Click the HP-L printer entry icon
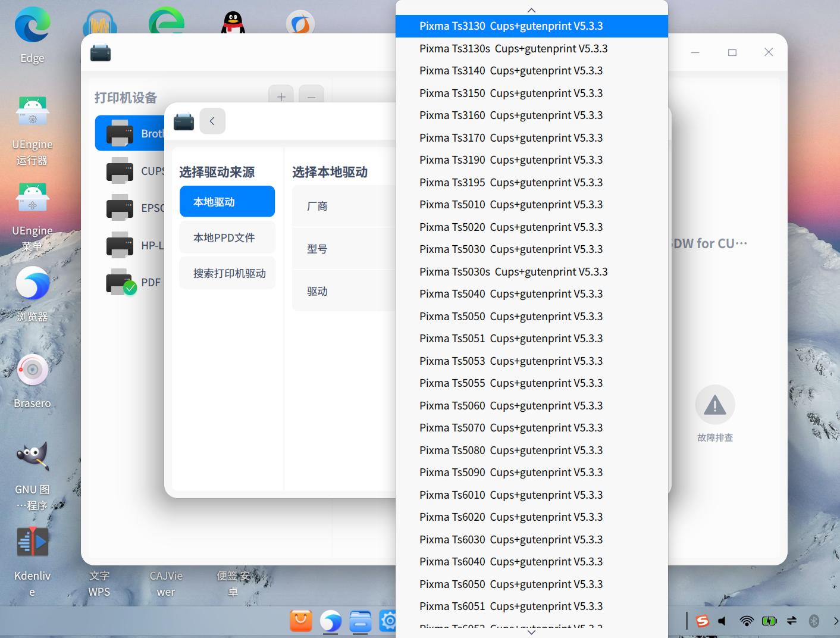The height and width of the screenshot is (638, 840). (121, 244)
